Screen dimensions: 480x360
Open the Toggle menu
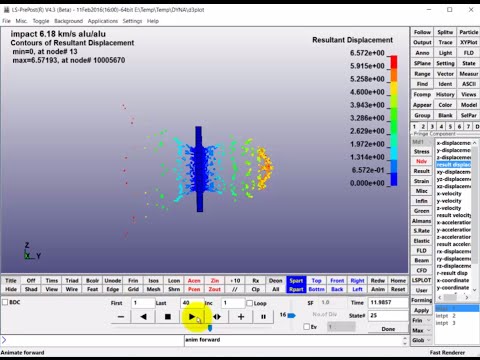click(41, 21)
